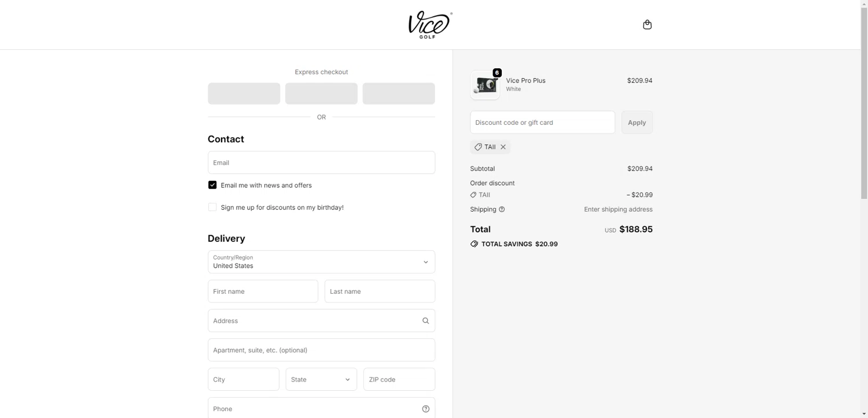The image size is (868, 418).
Task: Click the total savings tag icon
Action: click(475, 244)
